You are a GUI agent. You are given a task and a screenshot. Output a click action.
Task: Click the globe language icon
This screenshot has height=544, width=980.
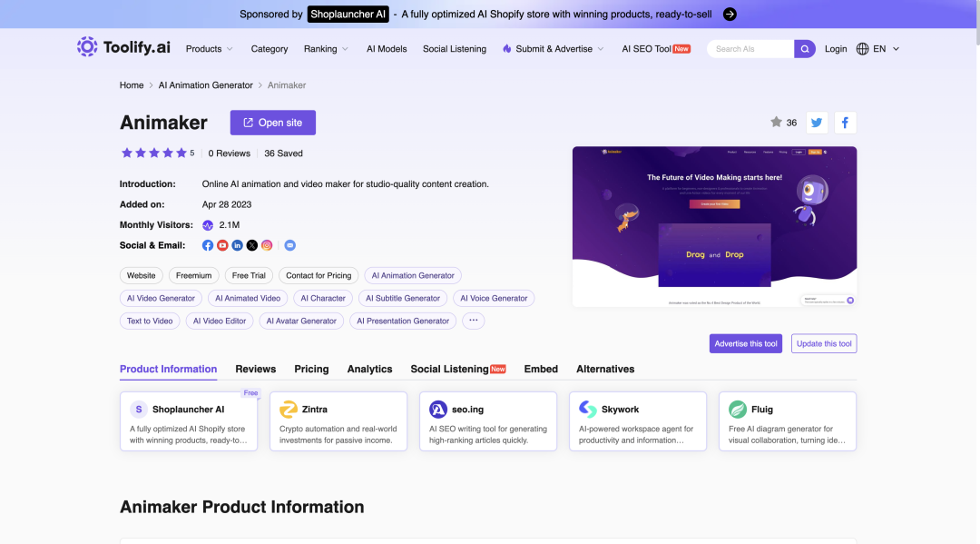863,49
